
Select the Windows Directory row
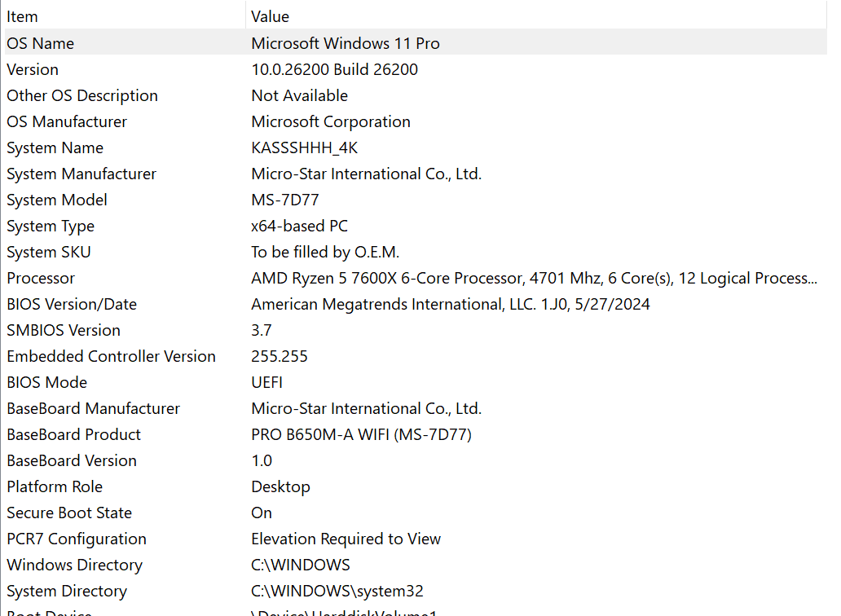(x=74, y=565)
